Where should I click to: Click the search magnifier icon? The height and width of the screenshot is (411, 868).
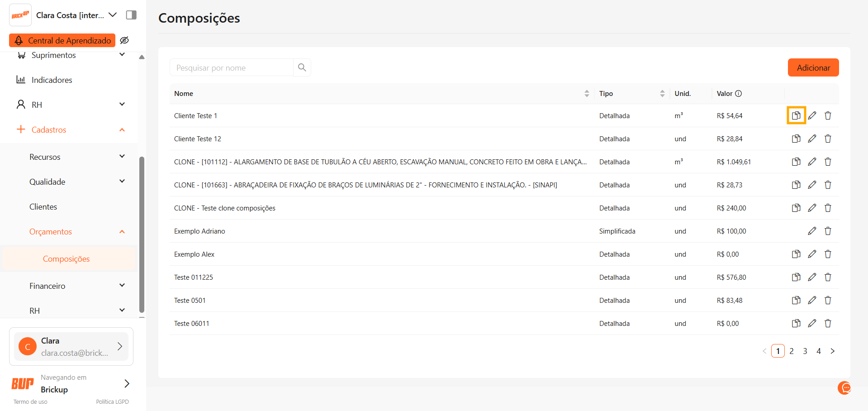point(302,67)
